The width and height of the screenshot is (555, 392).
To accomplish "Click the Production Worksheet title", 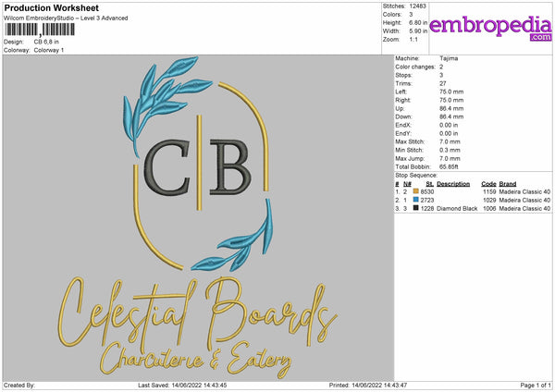I will coord(51,7).
